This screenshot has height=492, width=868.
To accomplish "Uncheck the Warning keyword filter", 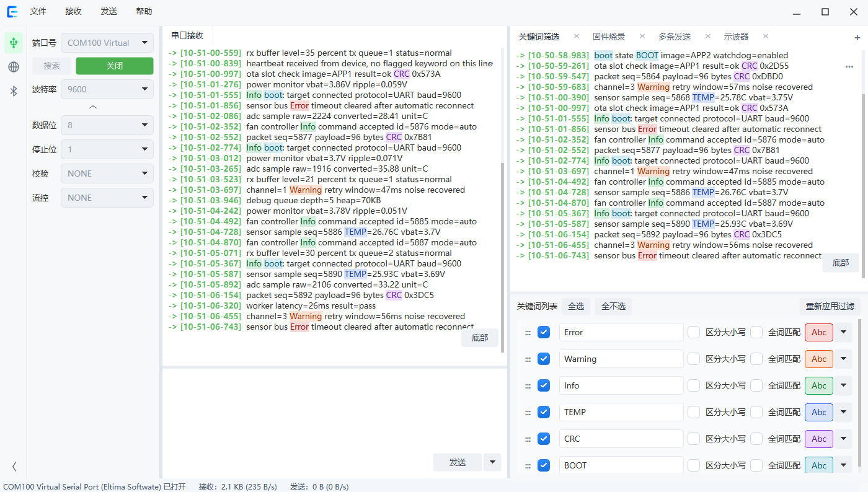I will [x=544, y=359].
